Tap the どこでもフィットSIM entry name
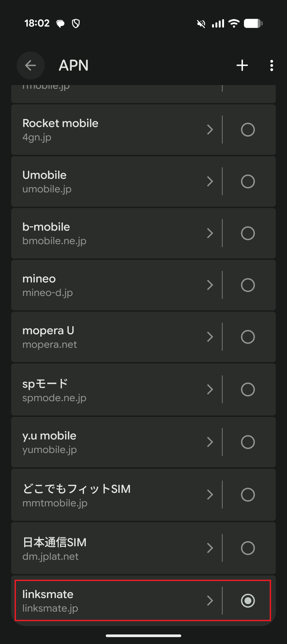 click(x=77, y=489)
